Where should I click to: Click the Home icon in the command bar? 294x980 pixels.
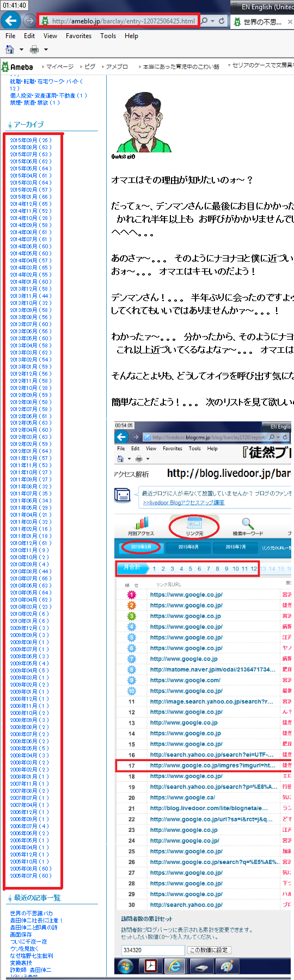9,50
